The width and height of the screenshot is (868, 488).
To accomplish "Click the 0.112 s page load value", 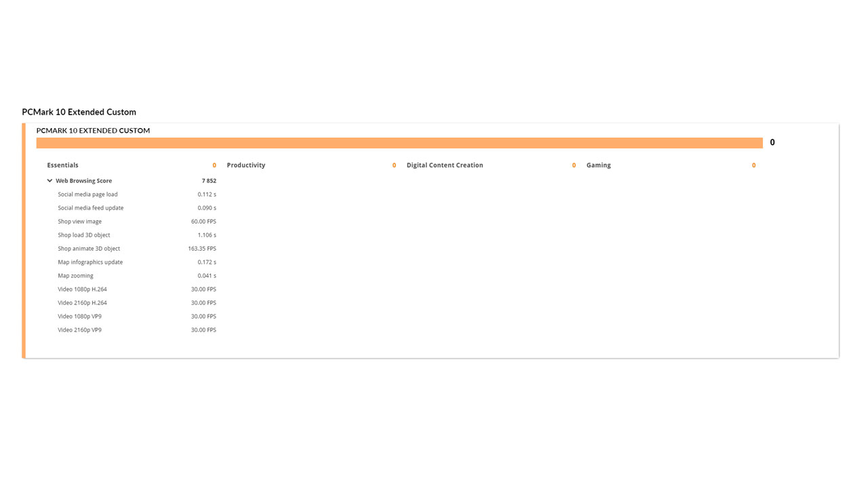I will [x=207, y=195].
